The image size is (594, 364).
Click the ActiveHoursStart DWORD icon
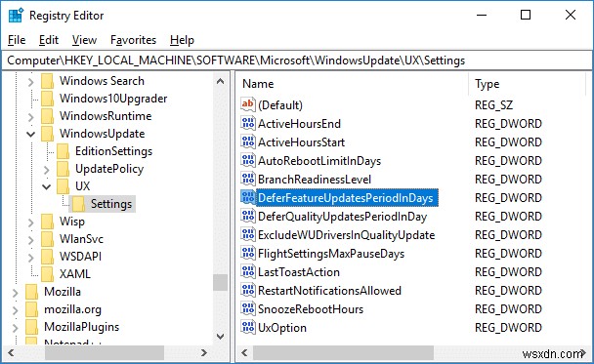248,142
